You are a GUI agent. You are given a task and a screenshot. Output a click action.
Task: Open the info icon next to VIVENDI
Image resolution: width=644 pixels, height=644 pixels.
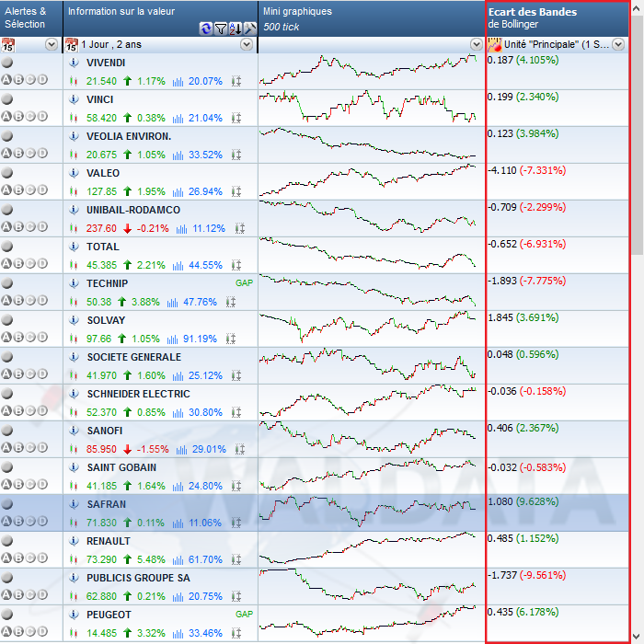coord(74,63)
